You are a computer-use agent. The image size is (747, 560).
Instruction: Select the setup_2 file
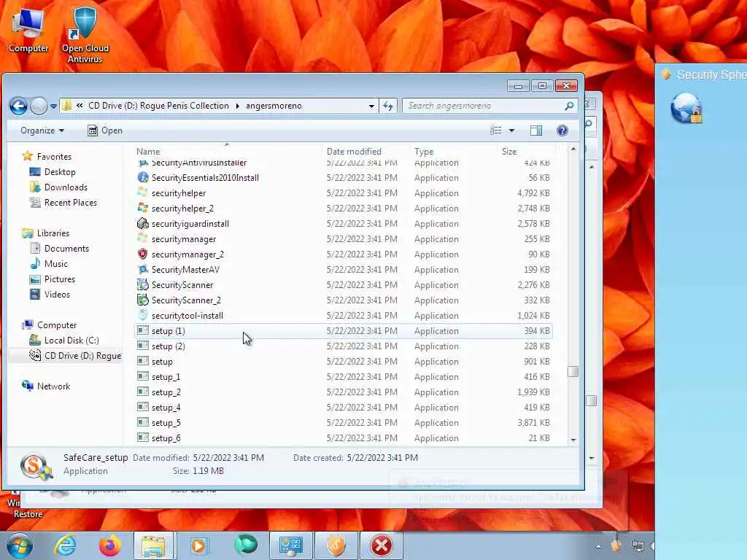click(x=344, y=392)
